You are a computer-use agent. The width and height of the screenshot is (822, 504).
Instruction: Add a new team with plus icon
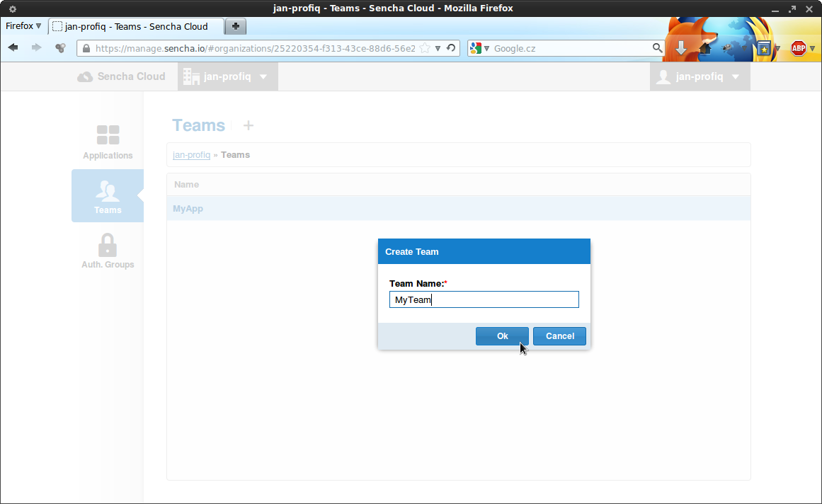point(249,125)
